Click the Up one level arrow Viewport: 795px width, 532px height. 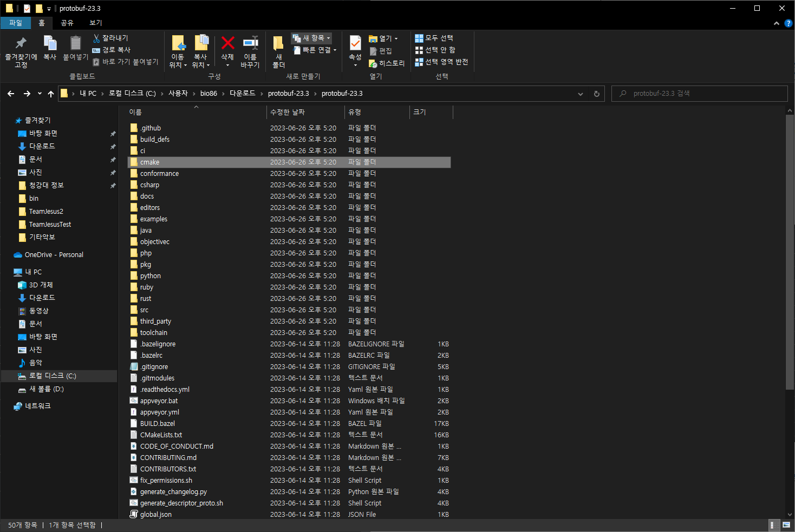coord(51,94)
